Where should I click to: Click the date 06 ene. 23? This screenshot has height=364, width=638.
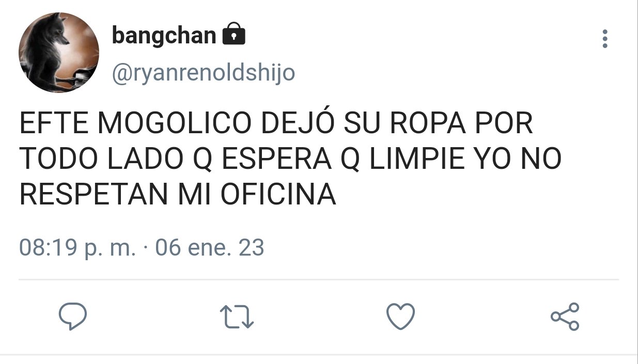[210, 248]
